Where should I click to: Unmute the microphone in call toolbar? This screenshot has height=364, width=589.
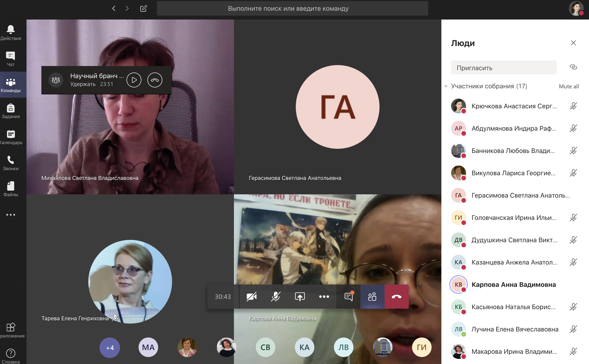tap(276, 297)
